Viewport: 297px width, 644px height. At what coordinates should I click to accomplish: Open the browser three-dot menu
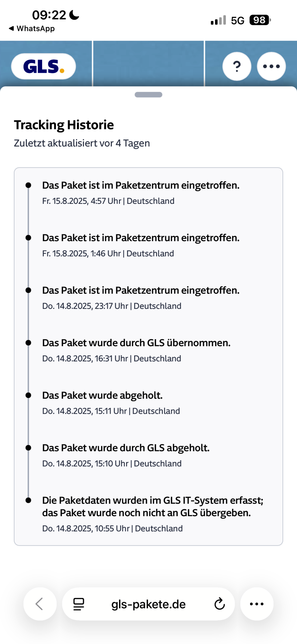(257, 604)
